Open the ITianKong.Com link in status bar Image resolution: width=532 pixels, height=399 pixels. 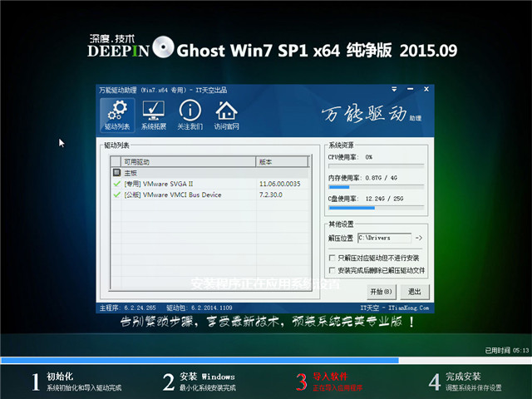[408, 308]
